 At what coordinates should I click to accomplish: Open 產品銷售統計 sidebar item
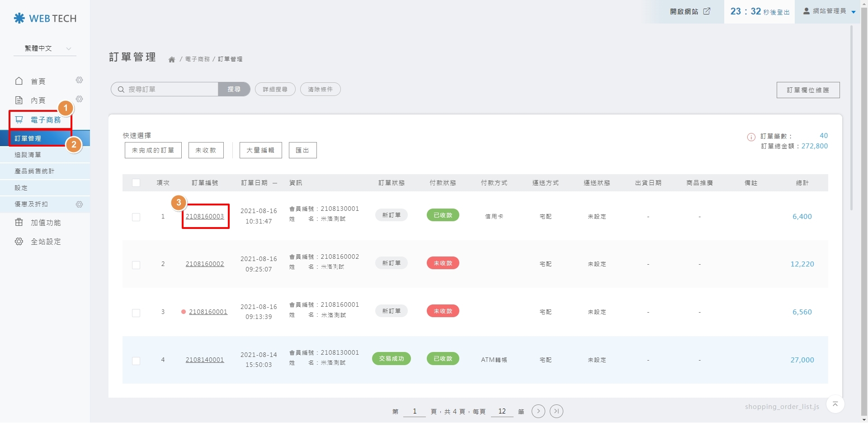tap(34, 171)
